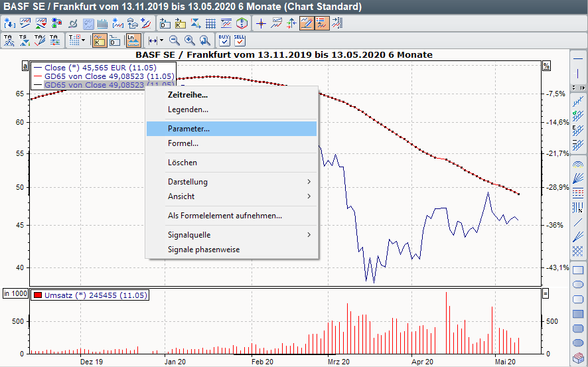Viewport: 588px width, 367px height.
Task: Click the zoom in magnifier icon
Action: (x=190, y=40)
